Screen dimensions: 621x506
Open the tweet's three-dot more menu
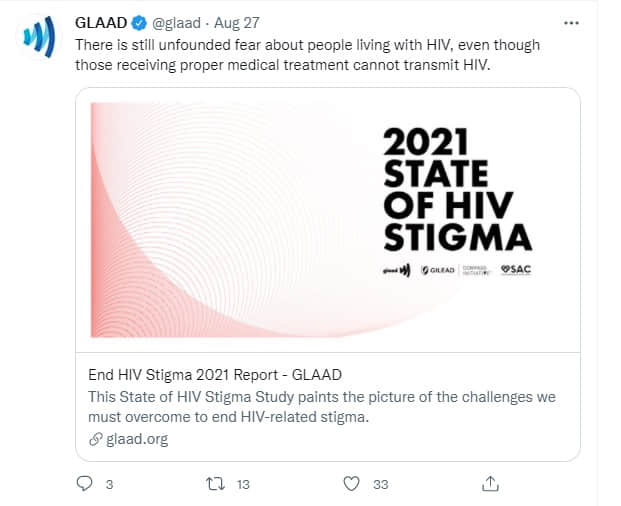coord(571,23)
